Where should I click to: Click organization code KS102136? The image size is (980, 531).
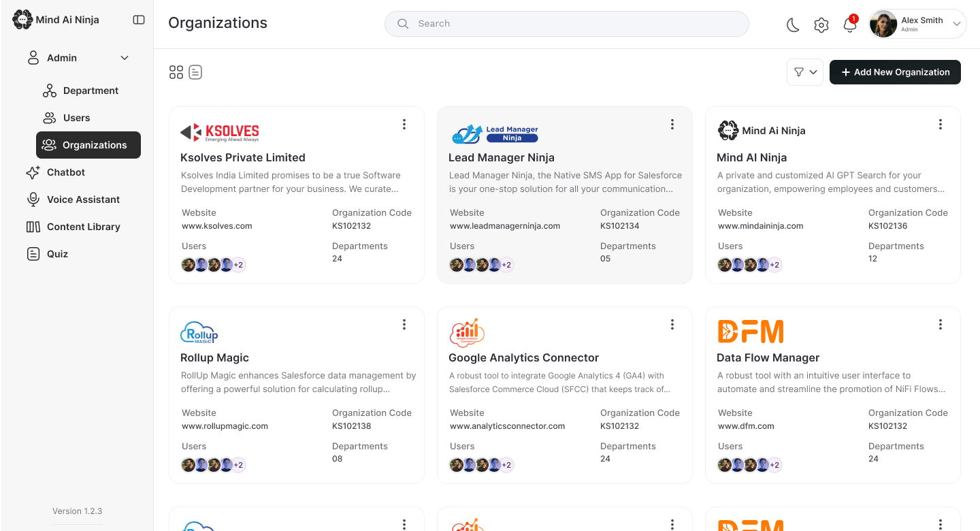click(x=888, y=226)
